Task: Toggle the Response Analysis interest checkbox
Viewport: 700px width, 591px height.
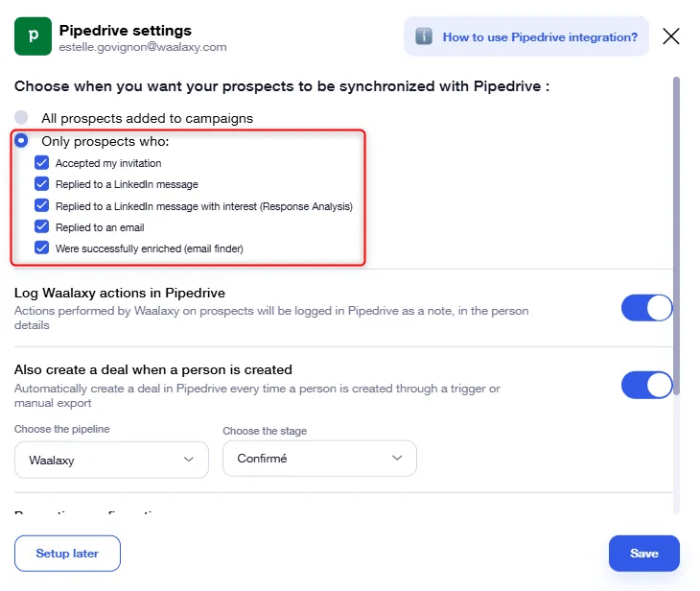Action: tap(41, 205)
